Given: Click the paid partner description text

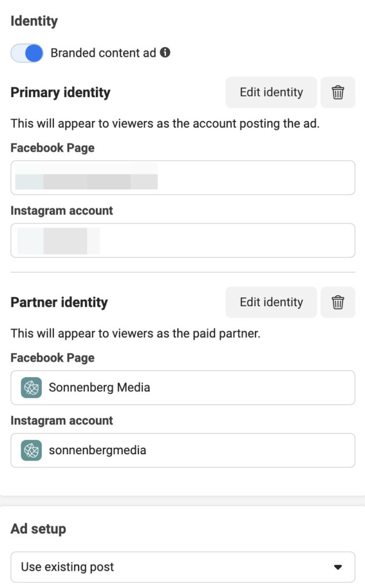Looking at the screenshot, I should tap(135, 333).
